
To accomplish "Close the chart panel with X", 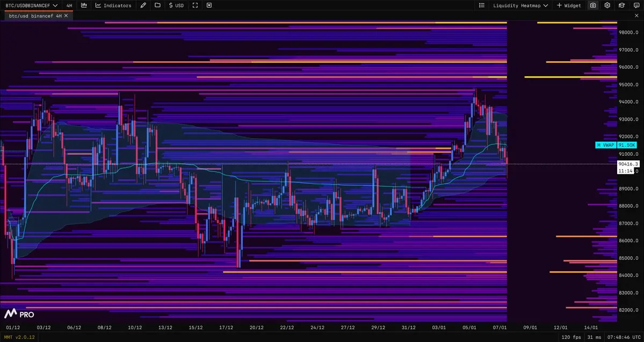I will tap(637, 16).
